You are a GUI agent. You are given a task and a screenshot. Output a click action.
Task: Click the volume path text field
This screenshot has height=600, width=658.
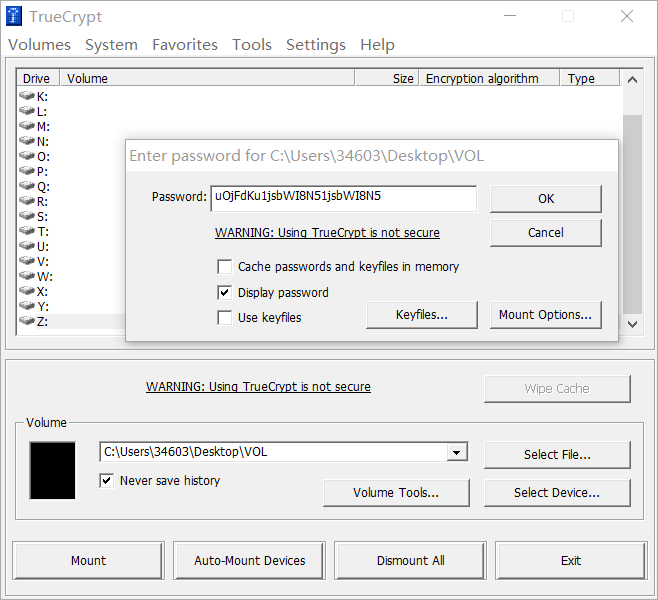274,452
